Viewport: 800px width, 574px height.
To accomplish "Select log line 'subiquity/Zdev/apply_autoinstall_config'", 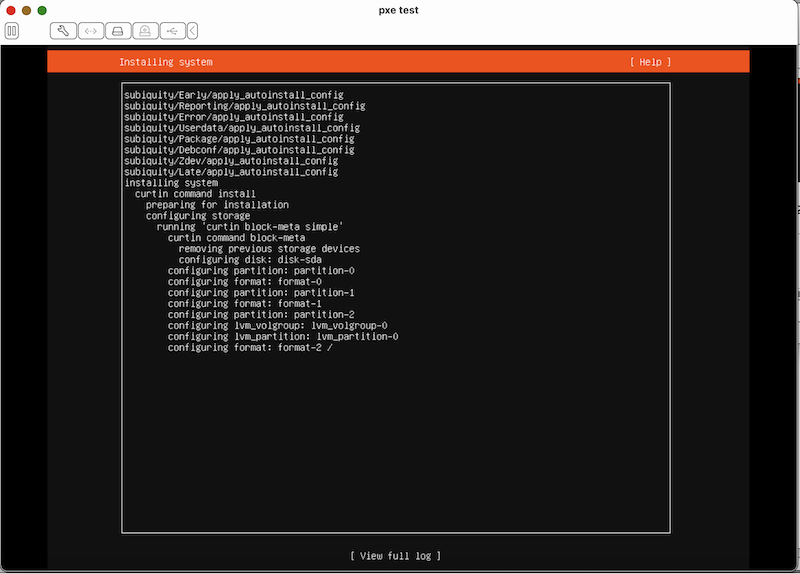I will 231,161.
